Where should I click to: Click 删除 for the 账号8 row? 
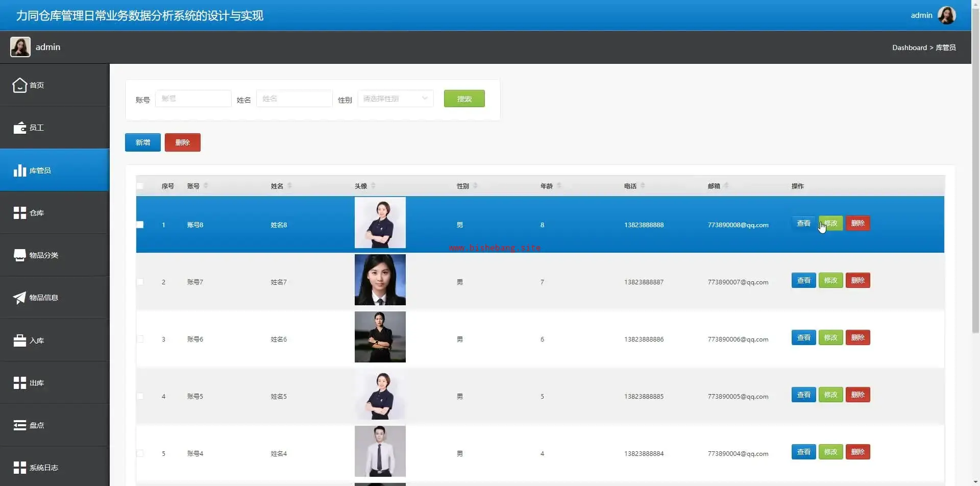click(858, 223)
